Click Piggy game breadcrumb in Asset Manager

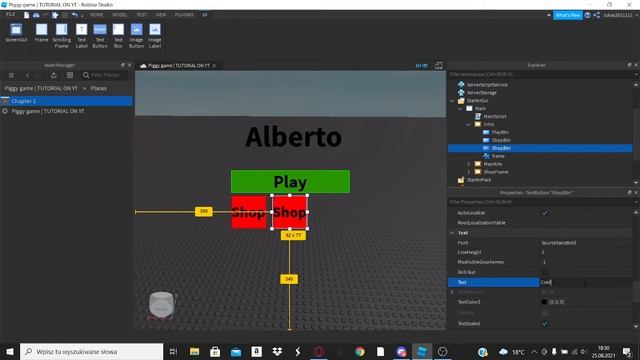(41, 88)
